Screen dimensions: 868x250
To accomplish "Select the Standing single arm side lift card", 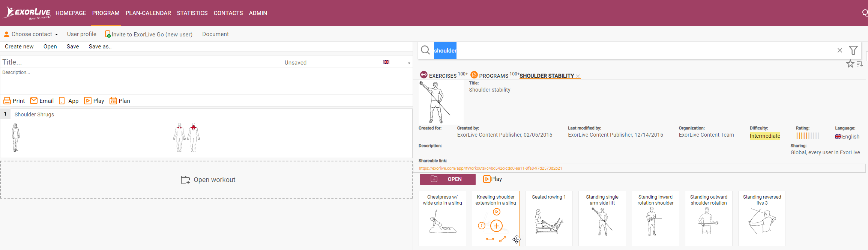I will (602, 218).
